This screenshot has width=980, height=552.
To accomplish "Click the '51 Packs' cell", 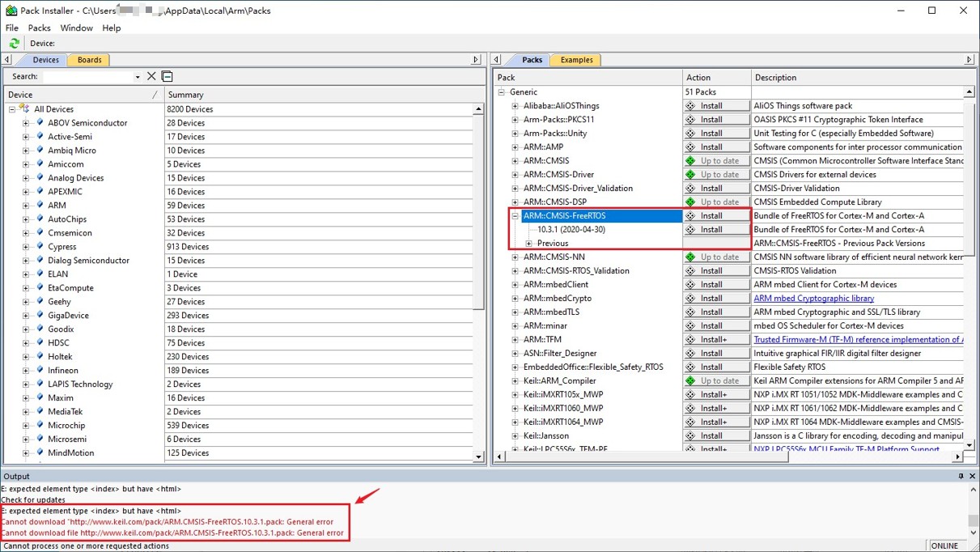I will tap(701, 92).
